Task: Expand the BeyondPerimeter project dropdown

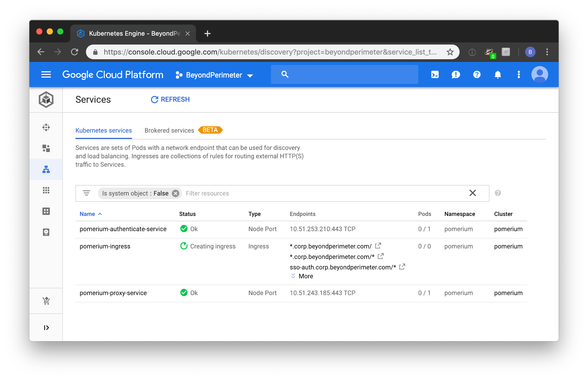Action: coord(214,75)
